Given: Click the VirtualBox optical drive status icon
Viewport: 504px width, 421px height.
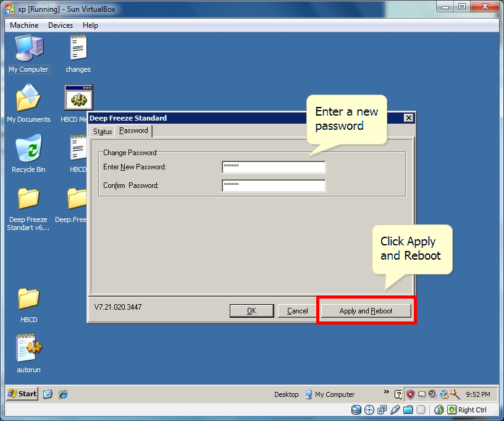Looking at the screenshot, I should coord(369,409).
